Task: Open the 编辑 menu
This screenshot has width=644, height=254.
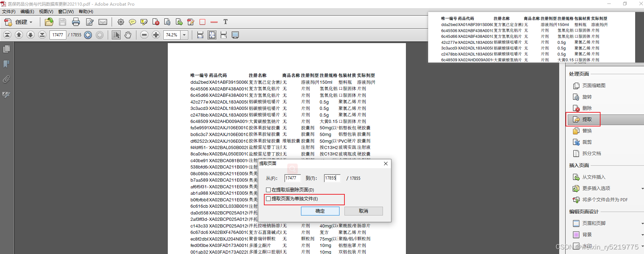Action: pyautogui.click(x=27, y=12)
